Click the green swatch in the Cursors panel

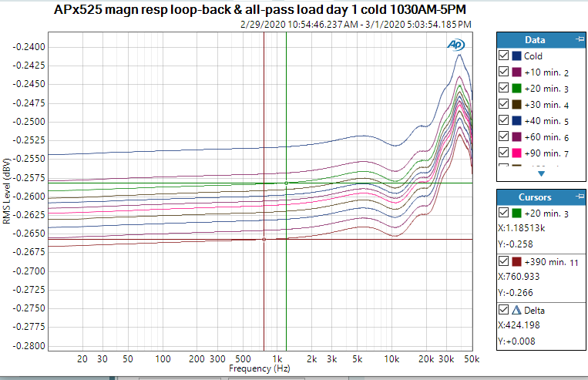point(516,213)
